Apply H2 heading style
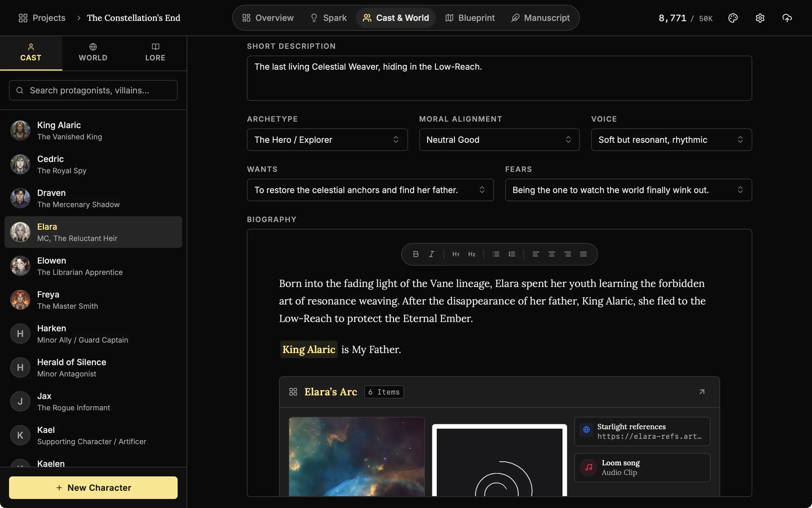The width and height of the screenshot is (812, 508). (x=471, y=254)
